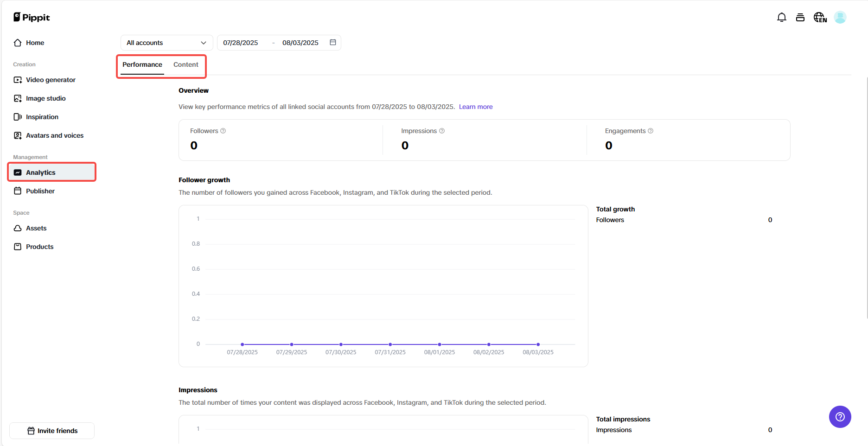Switch to the Content tab
The height and width of the screenshot is (446, 868).
coord(185,64)
